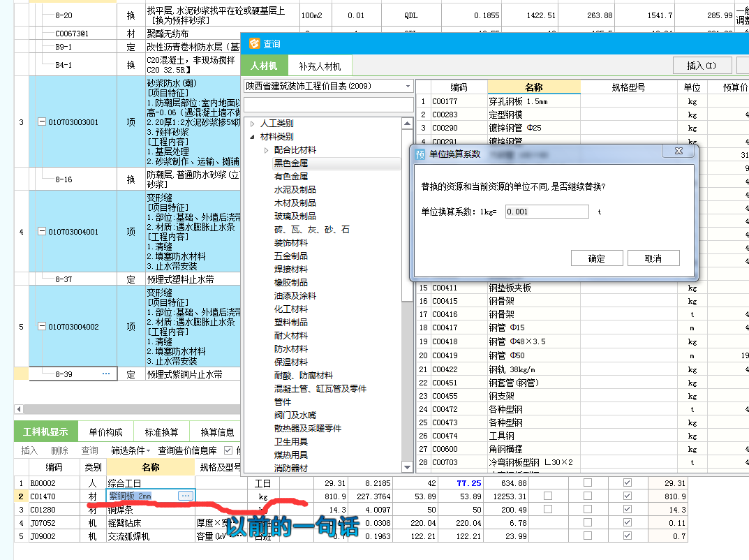Open the 陕西省建筑装饰工程价目表 dropdown

pyautogui.click(x=408, y=86)
